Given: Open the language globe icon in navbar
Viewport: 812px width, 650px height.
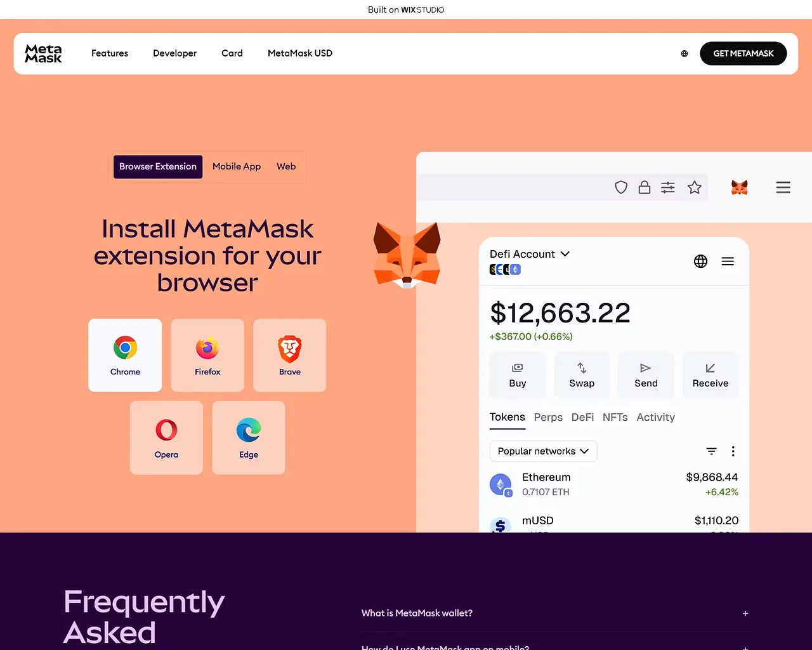Looking at the screenshot, I should tap(684, 53).
